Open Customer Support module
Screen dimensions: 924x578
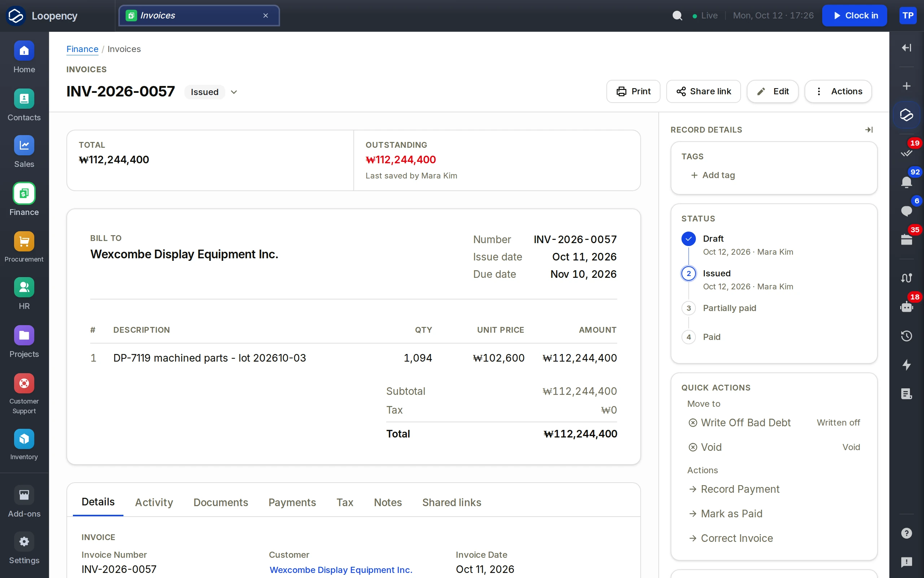click(x=24, y=394)
